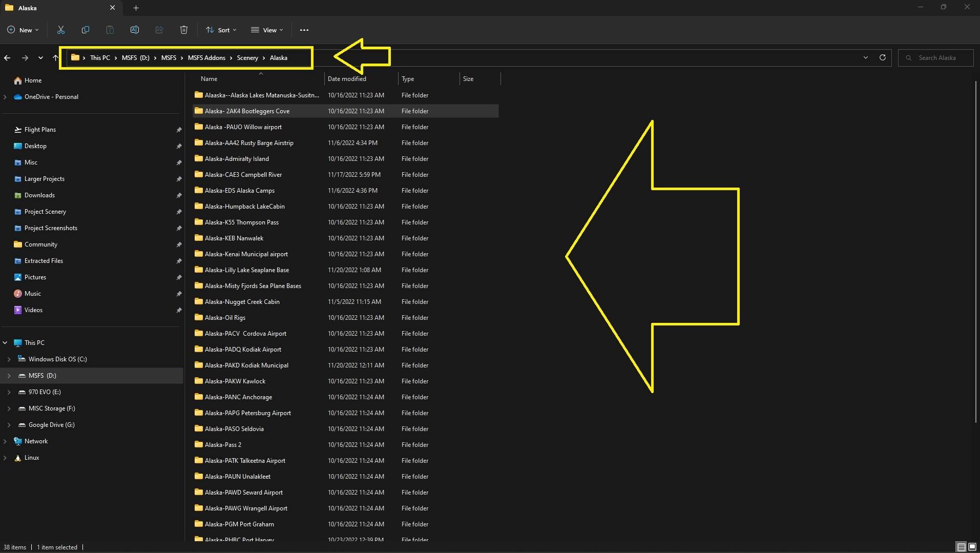Expand Windows Disk OS (C:) node
Image resolution: width=980 pixels, height=553 pixels.
9,359
